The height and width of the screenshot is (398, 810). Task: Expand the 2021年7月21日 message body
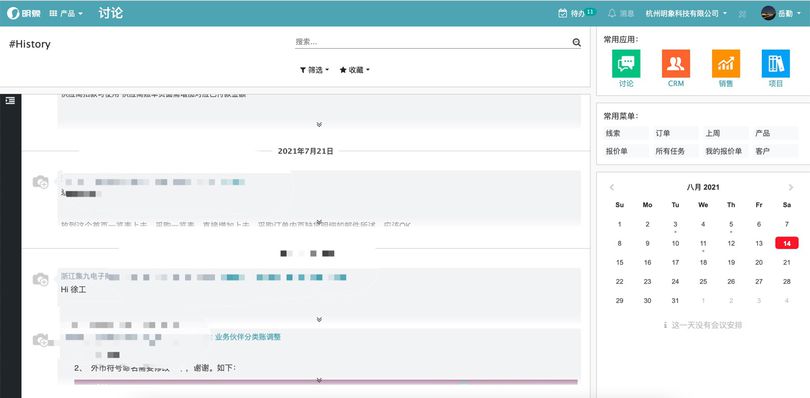tap(319, 221)
